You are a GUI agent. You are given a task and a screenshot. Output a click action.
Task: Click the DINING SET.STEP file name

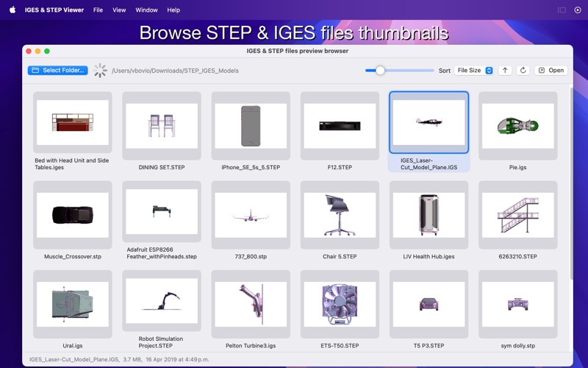pos(162,168)
